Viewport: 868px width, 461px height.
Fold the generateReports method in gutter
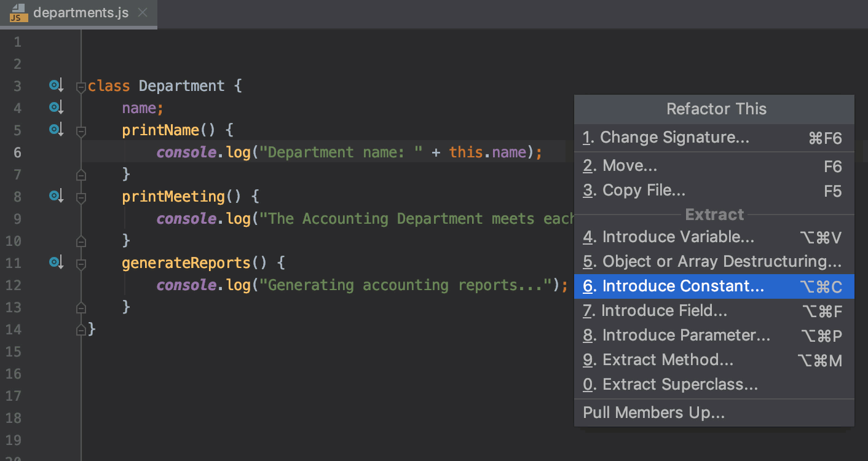[81, 264]
